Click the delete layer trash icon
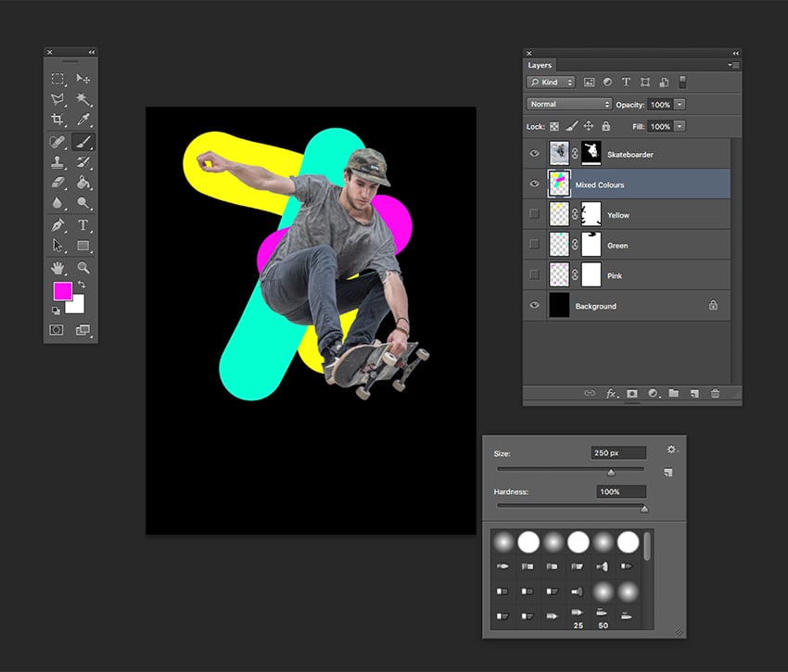This screenshot has height=672, width=788. 716,393
